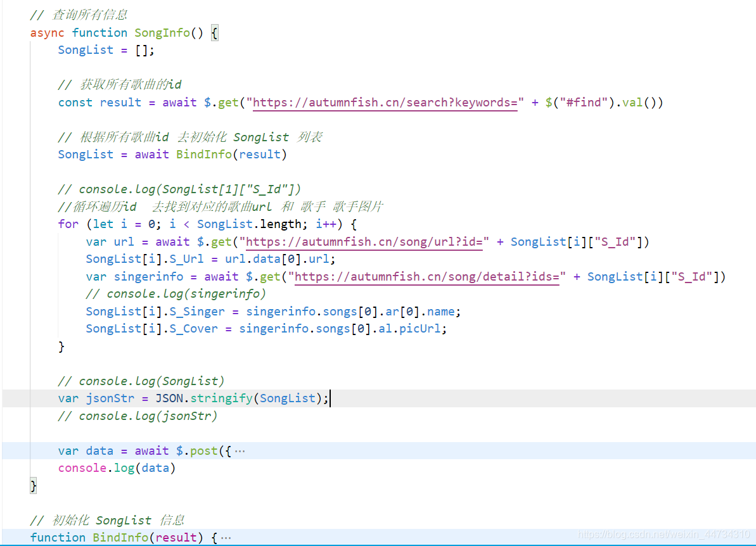Click the 'const result' declaration
The image size is (756, 546).
(99, 103)
